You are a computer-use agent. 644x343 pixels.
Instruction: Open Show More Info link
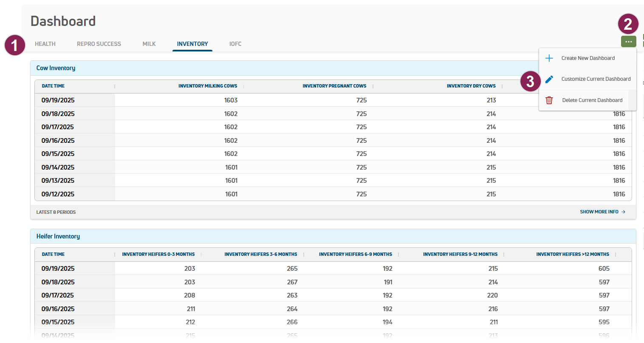point(599,212)
